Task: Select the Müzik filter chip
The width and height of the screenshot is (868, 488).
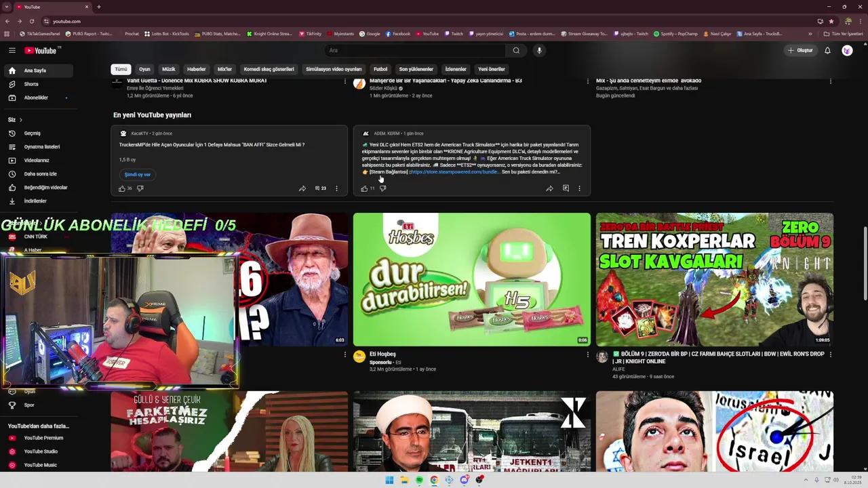Action: pos(168,69)
